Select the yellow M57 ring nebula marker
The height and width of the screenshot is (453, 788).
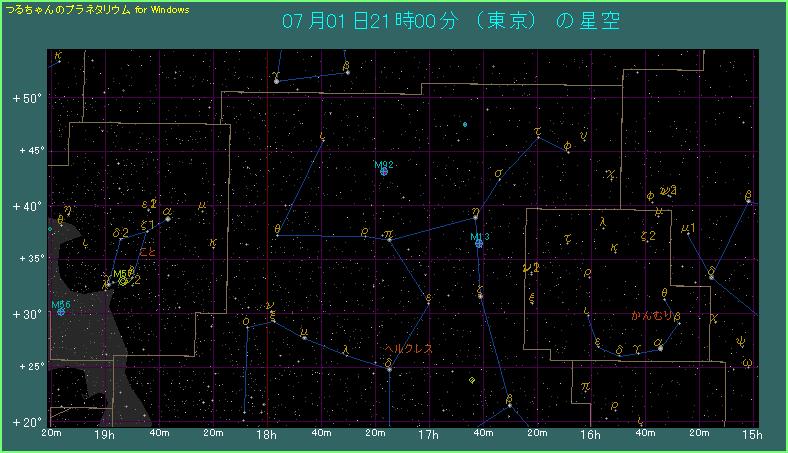[123, 281]
